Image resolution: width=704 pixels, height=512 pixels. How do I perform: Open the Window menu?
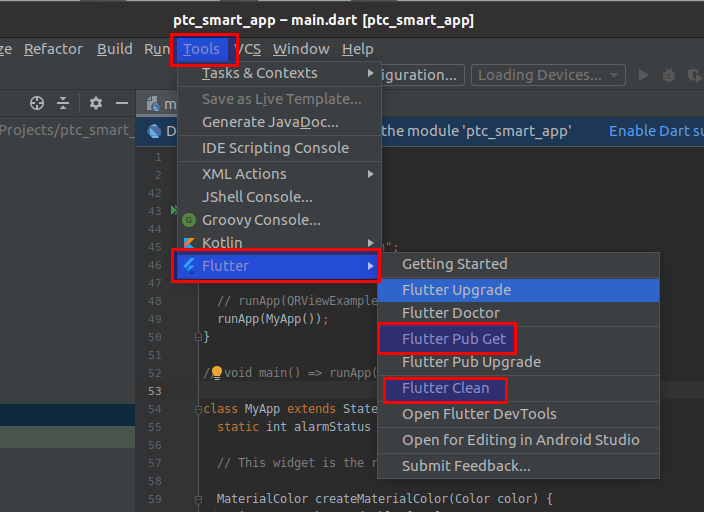click(x=301, y=49)
